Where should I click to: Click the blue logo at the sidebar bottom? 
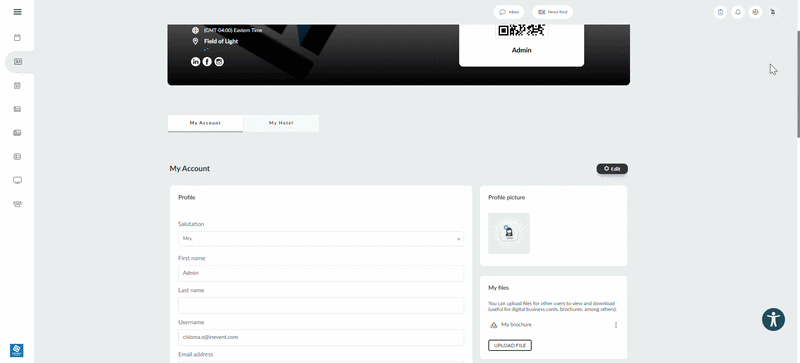point(17,350)
